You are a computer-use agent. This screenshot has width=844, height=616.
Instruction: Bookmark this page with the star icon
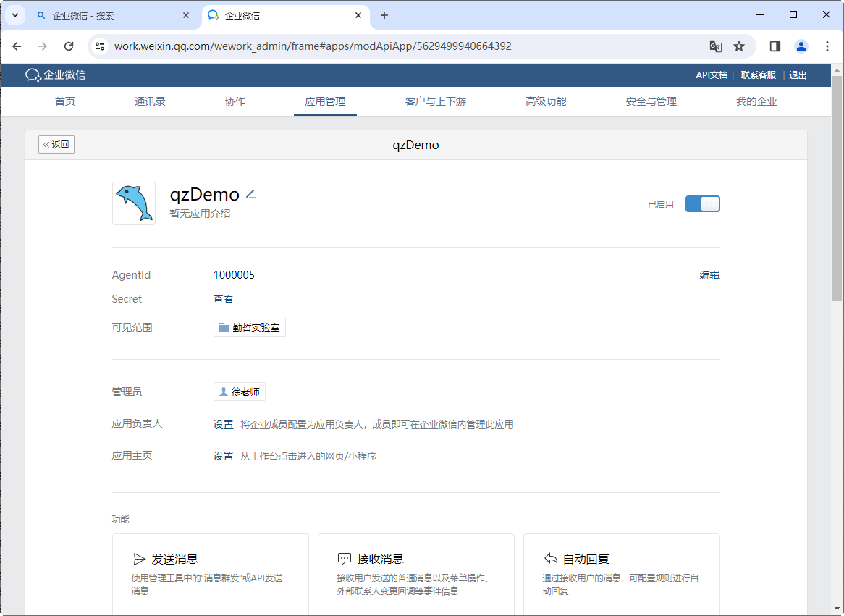point(739,46)
